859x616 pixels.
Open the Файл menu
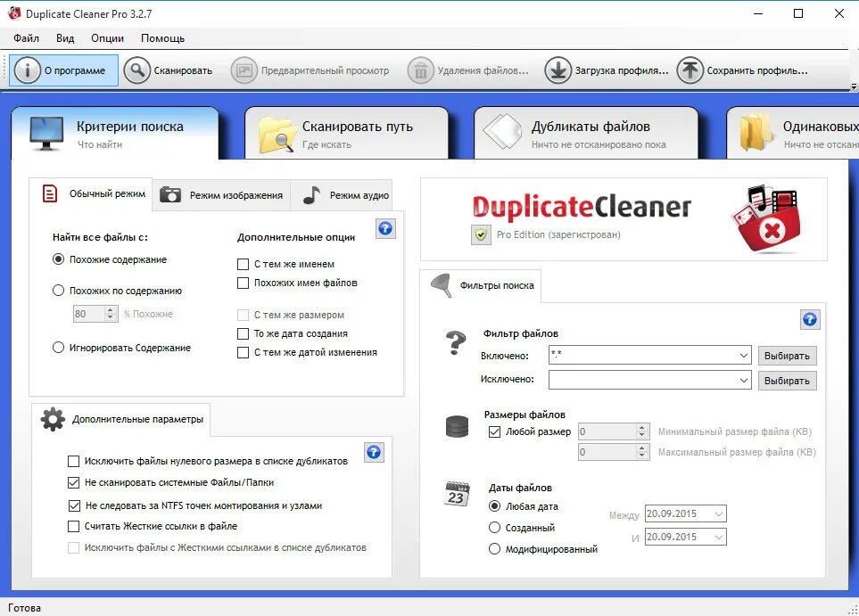[x=26, y=38]
